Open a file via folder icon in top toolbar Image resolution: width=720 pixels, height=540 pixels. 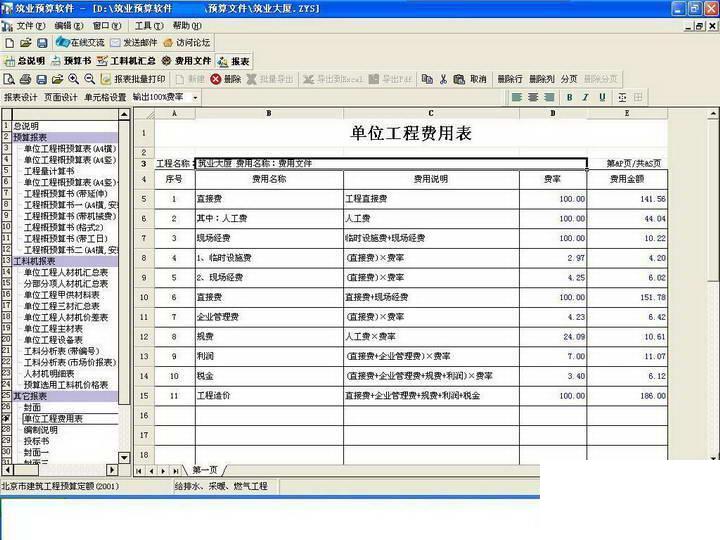pyautogui.click(x=26, y=43)
